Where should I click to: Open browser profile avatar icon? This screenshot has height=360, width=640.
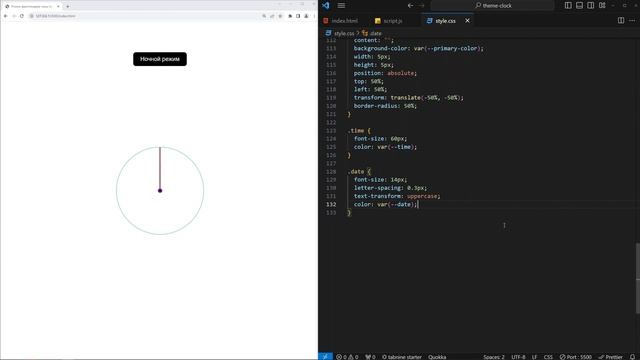(x=306, y=16)
